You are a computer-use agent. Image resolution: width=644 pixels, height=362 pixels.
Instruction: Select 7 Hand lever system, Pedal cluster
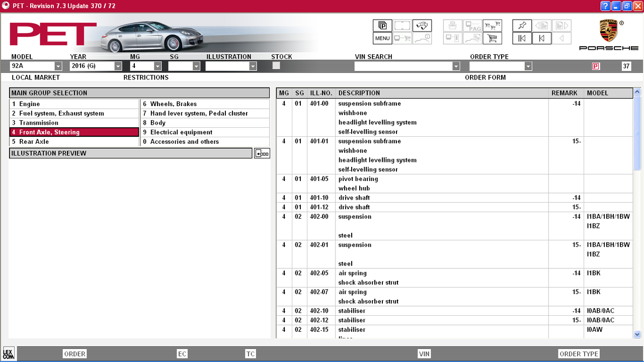[x=205, y=114]
